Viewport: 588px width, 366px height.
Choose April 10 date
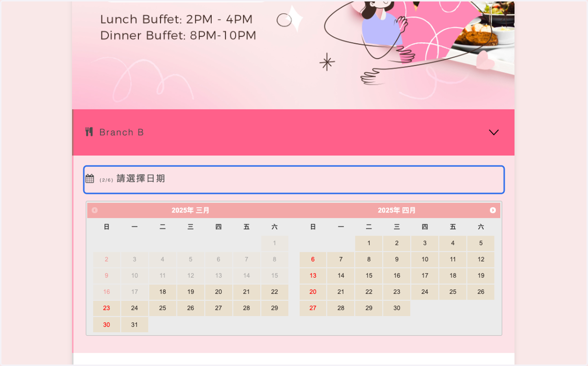[x=425, y=260]
